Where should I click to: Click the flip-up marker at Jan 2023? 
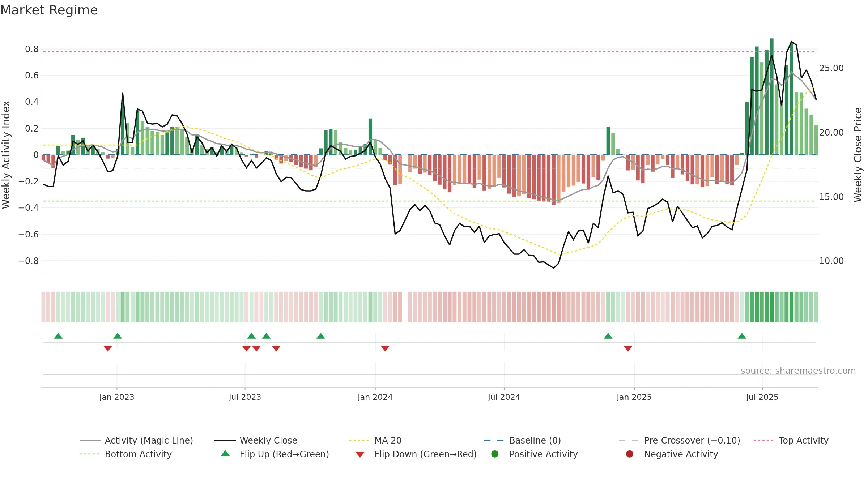pyautogui.click(x=118, y=336)
